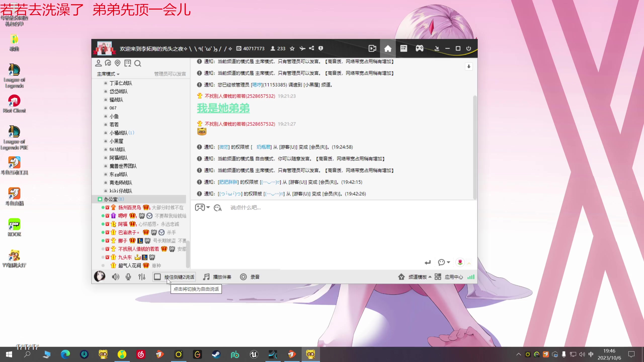Toggle the microphone on or off
This screenshot has width=644, height=362.
click(128, 277)
